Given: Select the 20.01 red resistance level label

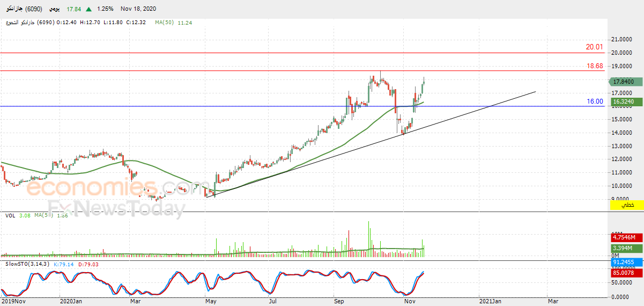Looking at the screenshot, I should click(x=594, y=47).
